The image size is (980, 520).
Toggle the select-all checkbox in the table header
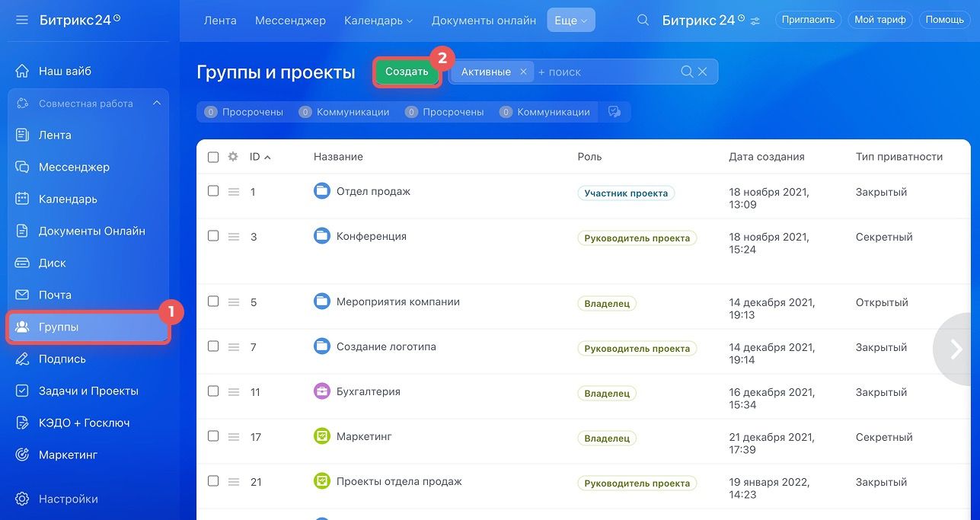[213, 157]
